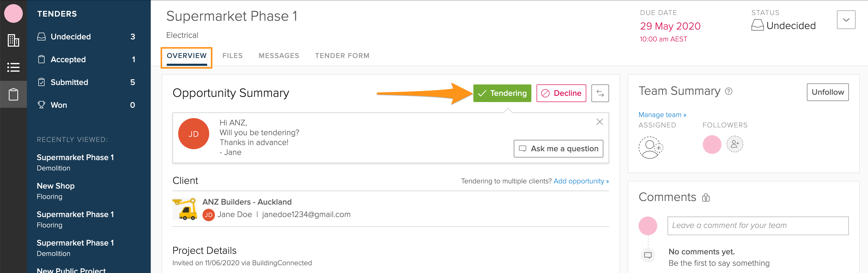Open the Messages tab
The height and width of the screenshot is (273, 868).
coord(279,56)
